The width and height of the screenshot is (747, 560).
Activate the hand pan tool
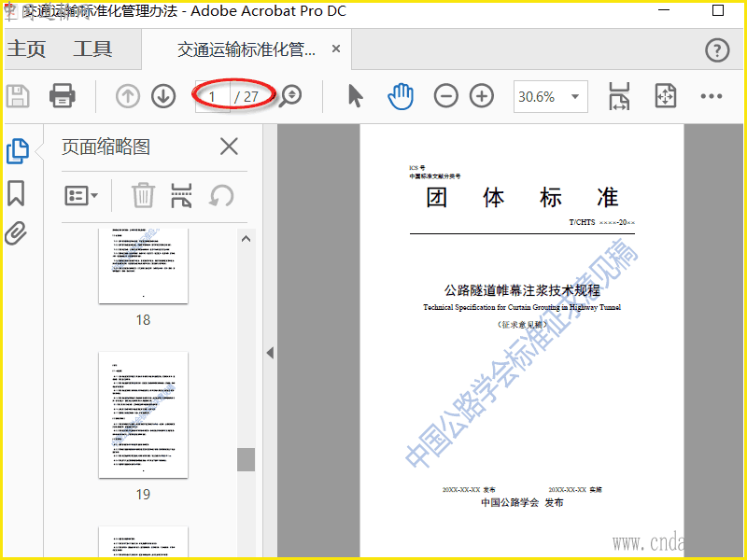click(x=401, y=96)
